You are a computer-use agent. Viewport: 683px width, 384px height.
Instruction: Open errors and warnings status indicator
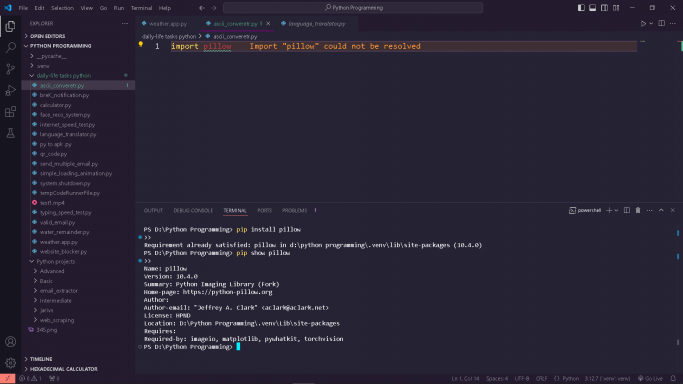pos(30,378)
